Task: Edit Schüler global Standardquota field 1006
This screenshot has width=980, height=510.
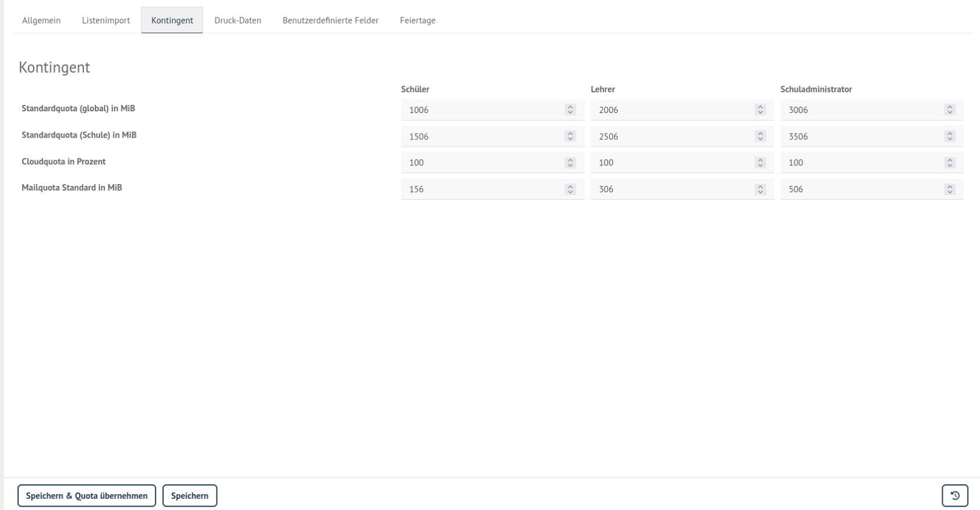Action: pos(493,110)
